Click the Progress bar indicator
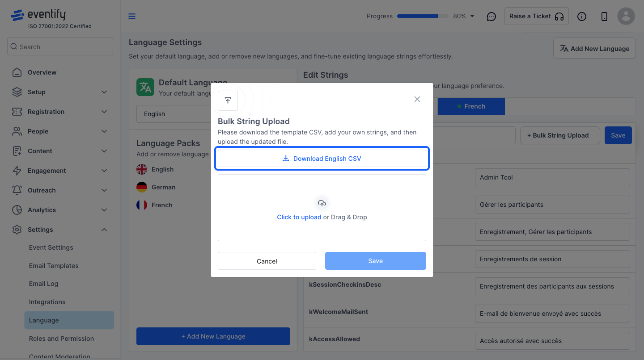The width and height of the screenshot is (644, 360). click(x=423, y=16)
